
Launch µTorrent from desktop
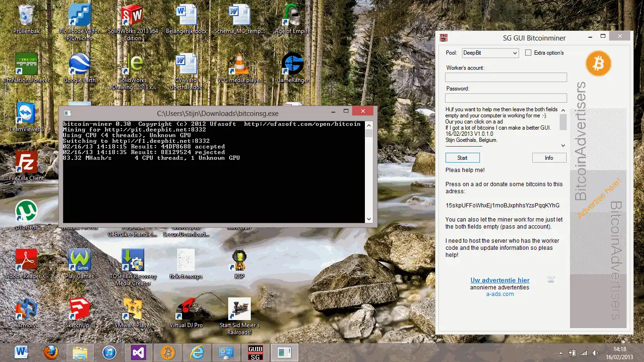26,215
